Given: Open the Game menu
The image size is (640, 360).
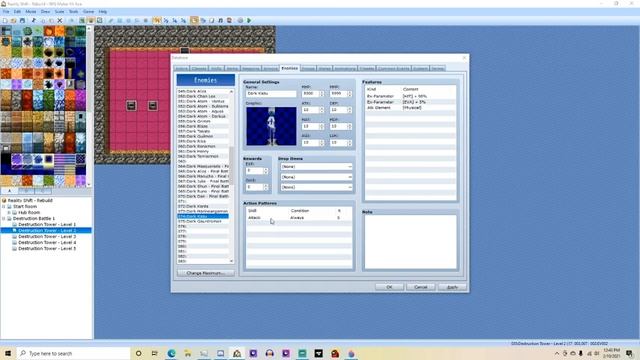Looking at the screenshot, I should (x=88, y=11).
